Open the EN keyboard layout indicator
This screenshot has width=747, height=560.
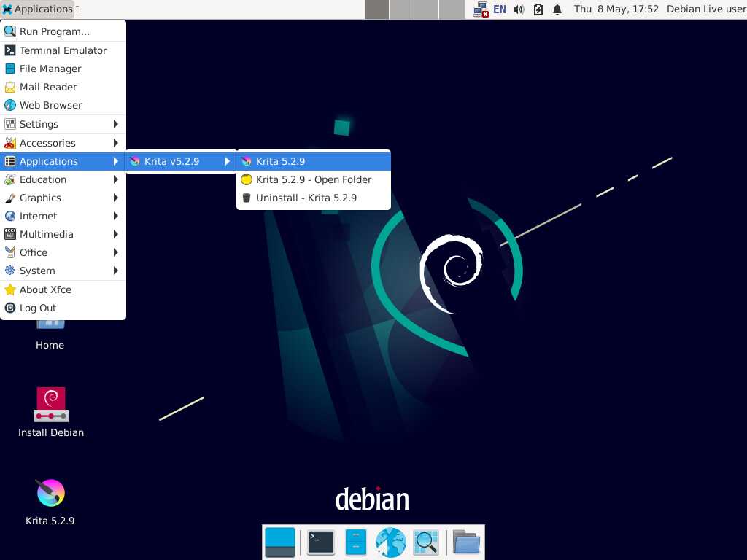[499, 9]
